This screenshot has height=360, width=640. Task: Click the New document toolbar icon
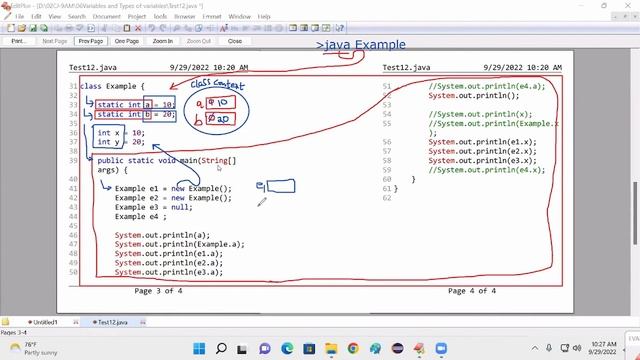11,28
